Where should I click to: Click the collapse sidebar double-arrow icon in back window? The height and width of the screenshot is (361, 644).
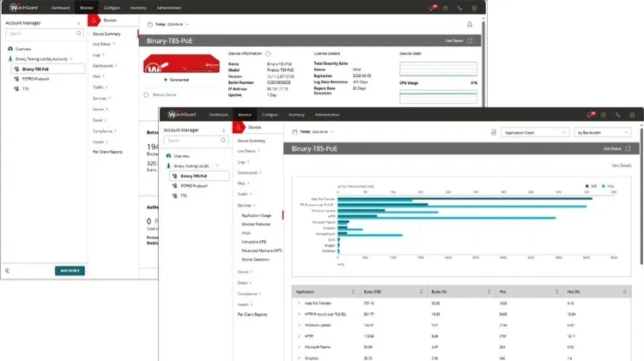click(7, 271)
